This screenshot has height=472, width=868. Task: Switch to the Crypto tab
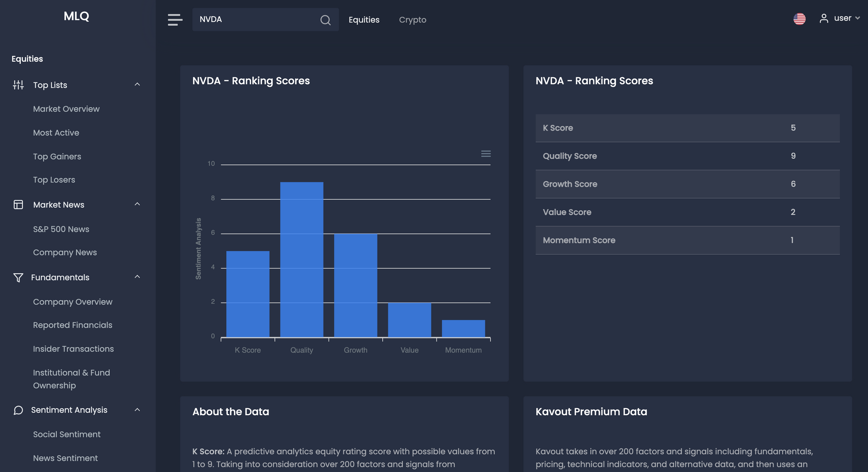[x=412, y=20]
